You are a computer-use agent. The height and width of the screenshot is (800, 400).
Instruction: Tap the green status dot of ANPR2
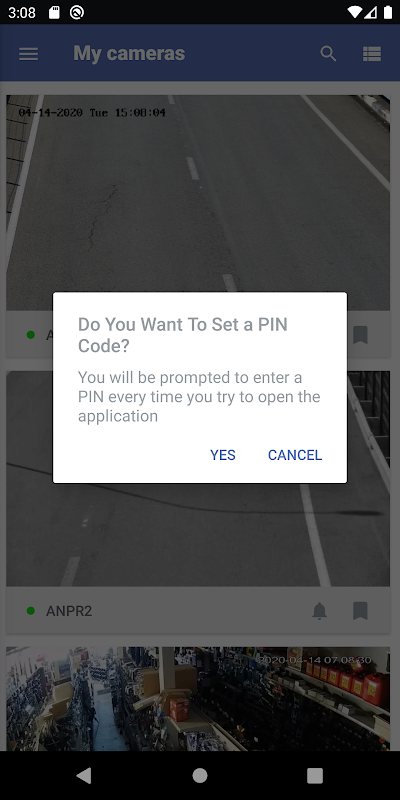31,611
